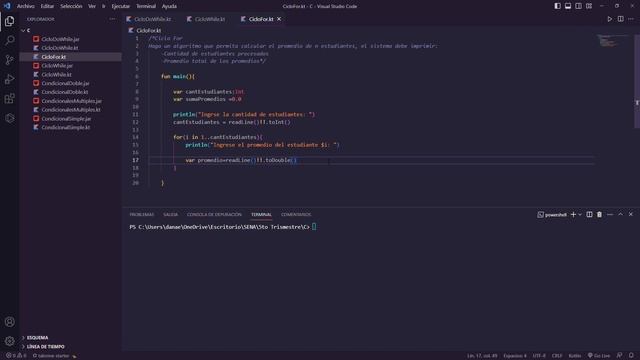The width and height of the screenshot is (640, 360).
Task: Open the Ir menu
Action: [104, 6]
